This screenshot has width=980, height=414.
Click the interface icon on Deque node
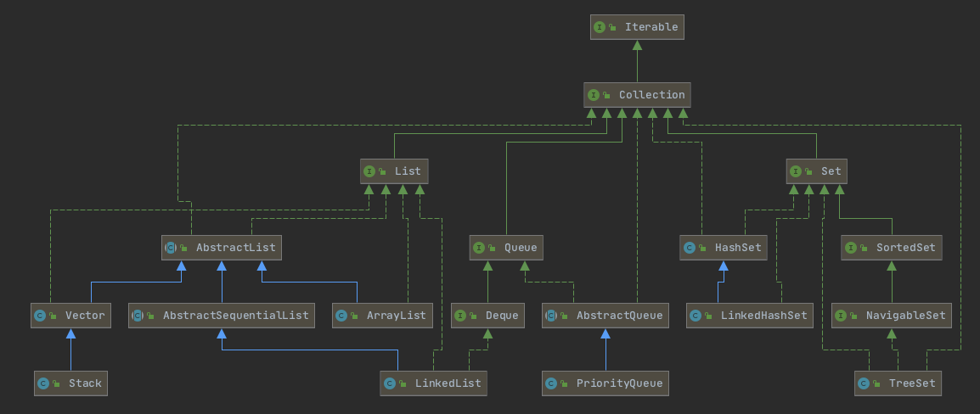click(460, 316)
